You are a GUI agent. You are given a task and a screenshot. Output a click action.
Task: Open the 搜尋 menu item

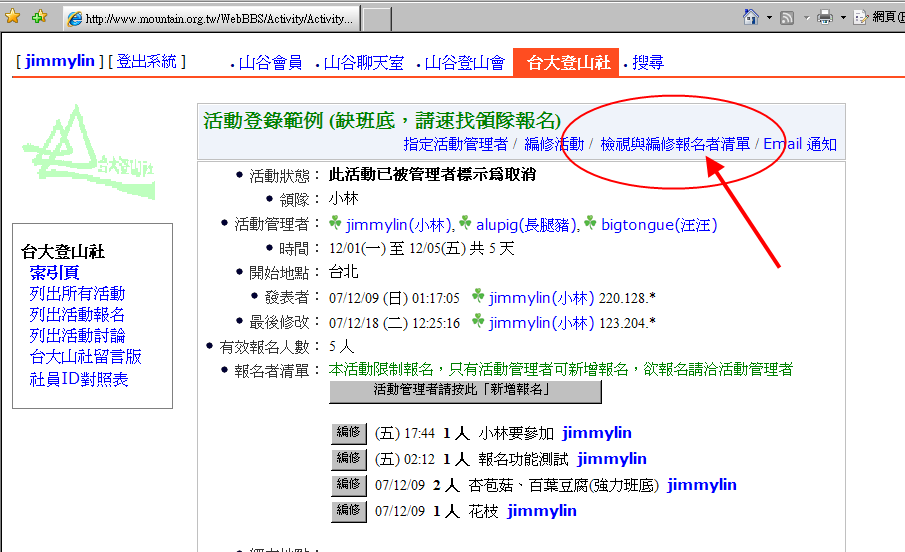[x=648, y=62]
